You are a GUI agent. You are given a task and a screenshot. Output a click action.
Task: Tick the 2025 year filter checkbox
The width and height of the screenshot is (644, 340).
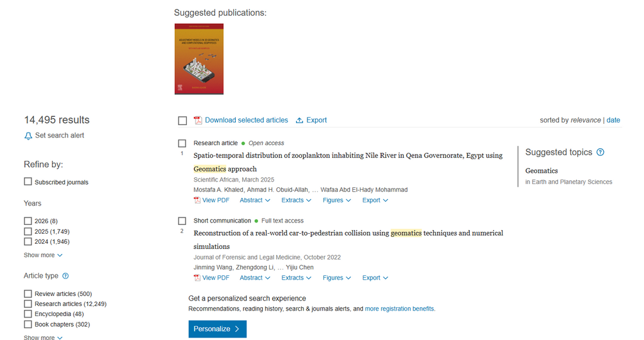click(28, 231)
